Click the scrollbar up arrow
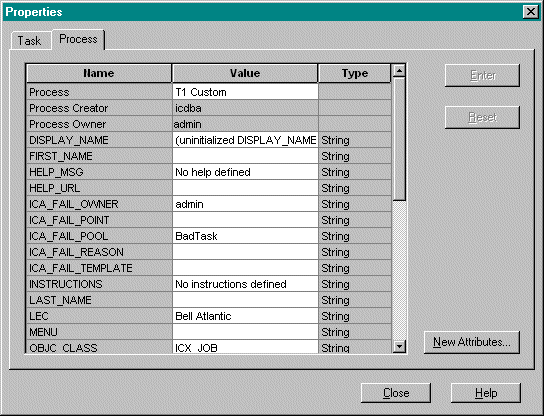This screenshot has height=416, width=544. [x=399, y=71]
